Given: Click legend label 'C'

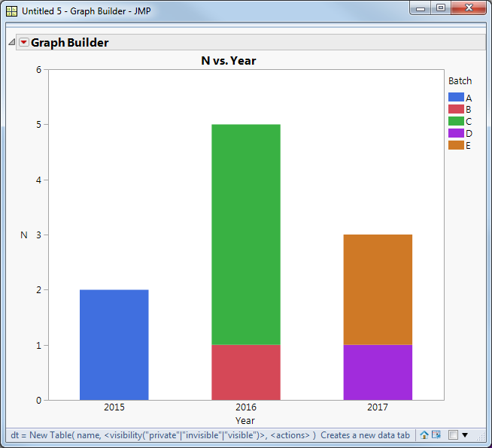Looking at the screenshot, I should 469,121.
